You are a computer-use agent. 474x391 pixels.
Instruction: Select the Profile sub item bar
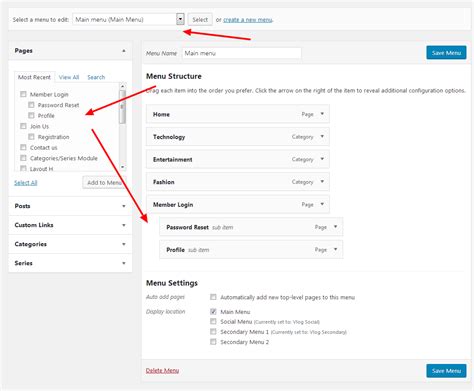click(x=251, y=250)
